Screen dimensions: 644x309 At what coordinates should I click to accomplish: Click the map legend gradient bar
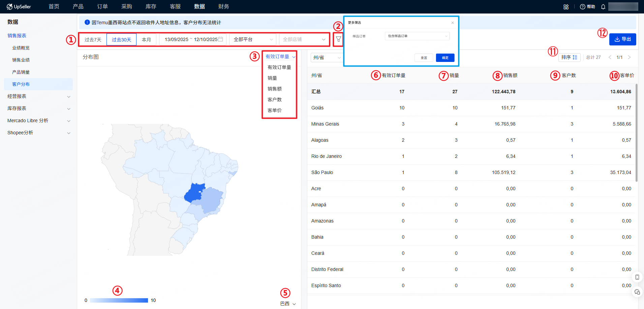[x=119, y=300]
